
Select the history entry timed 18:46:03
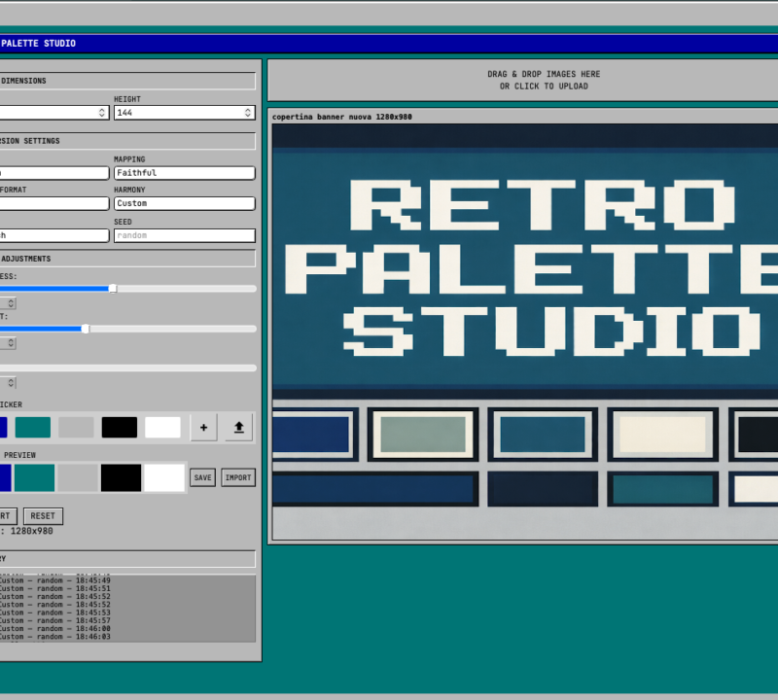click(x=54, y=637)
